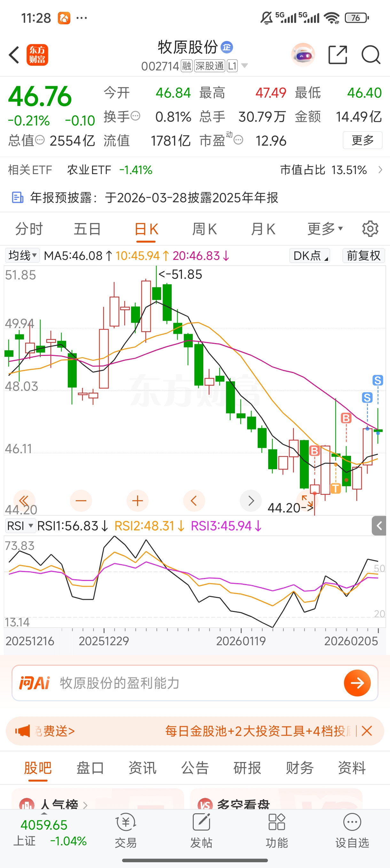Viewport: 390px width, 868px height.
Task: Open the 研报 tab
Action: (247, 768)
